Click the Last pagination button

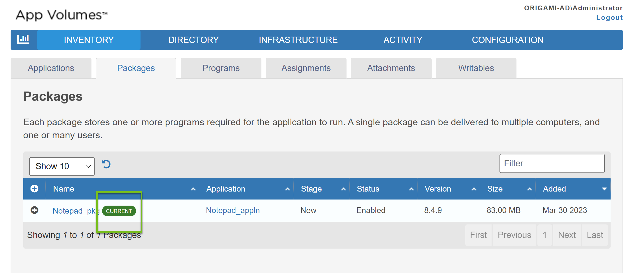tap(595, 235)
